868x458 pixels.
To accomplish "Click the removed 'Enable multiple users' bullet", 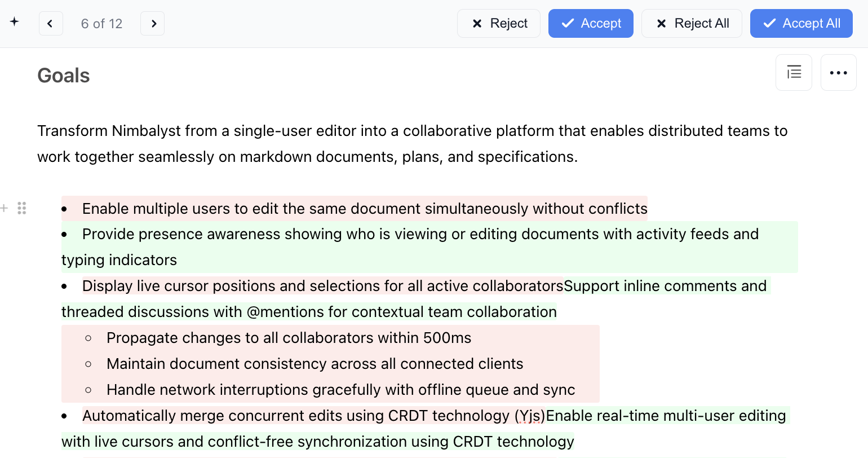I will 364,209.
